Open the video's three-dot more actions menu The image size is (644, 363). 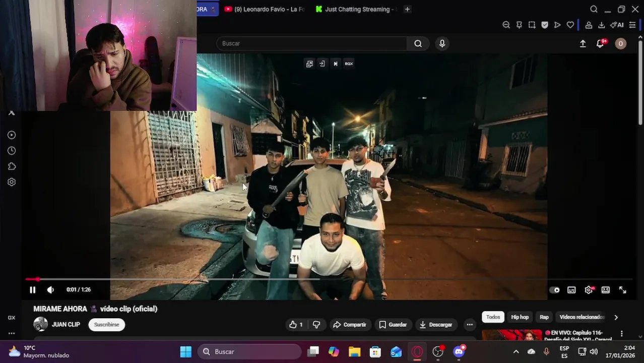470,325
